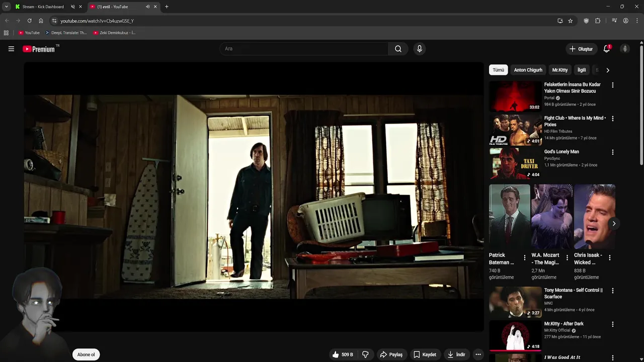The image size is (644, 362).
Task: Open more actions for the video
Action: (x=478, y=354)
